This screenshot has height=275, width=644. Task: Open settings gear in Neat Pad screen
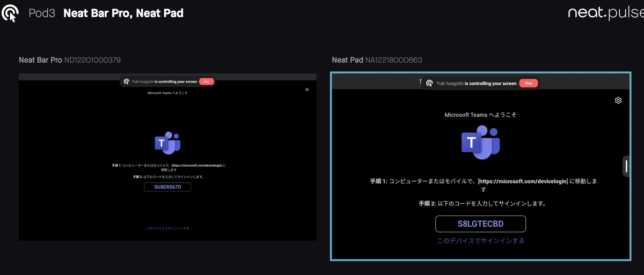pyautogui.click(x=618, y=100)
